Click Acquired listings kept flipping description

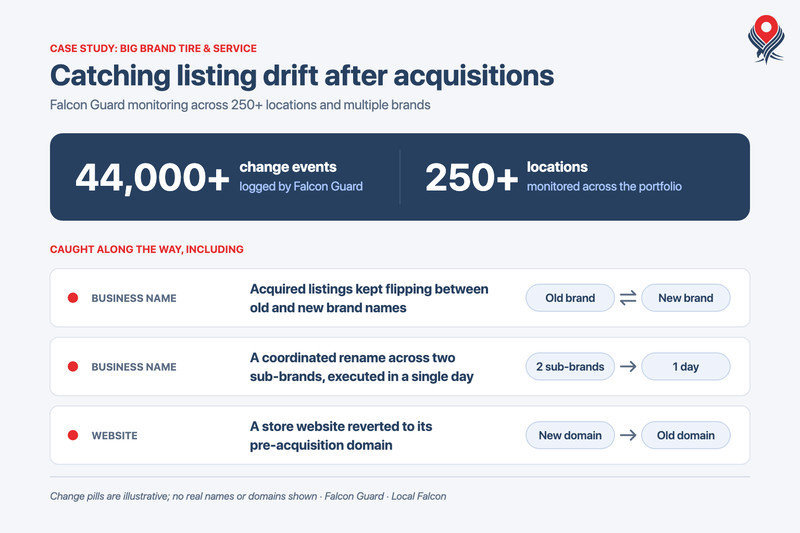tap(369, 298)
